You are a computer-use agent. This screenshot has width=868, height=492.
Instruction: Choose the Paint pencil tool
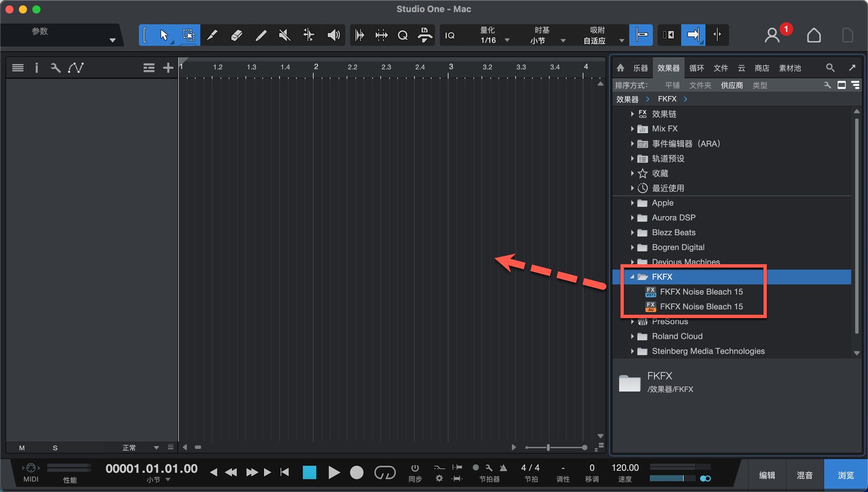[260, 35]
